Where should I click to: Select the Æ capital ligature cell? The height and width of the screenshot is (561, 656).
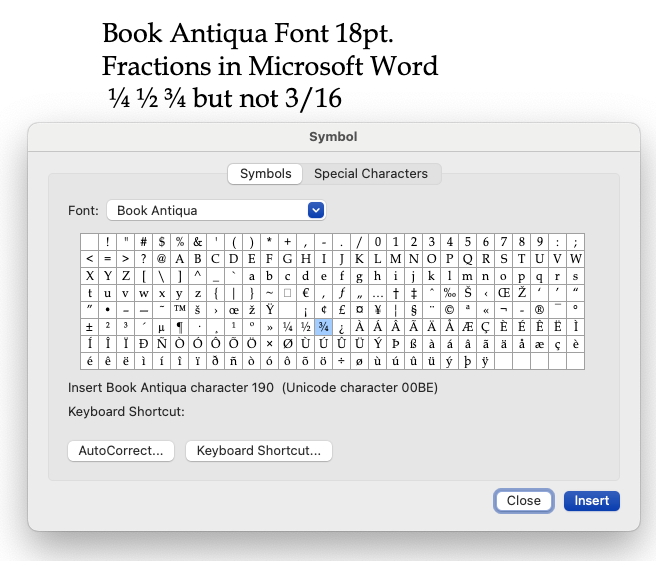[467, 327]
